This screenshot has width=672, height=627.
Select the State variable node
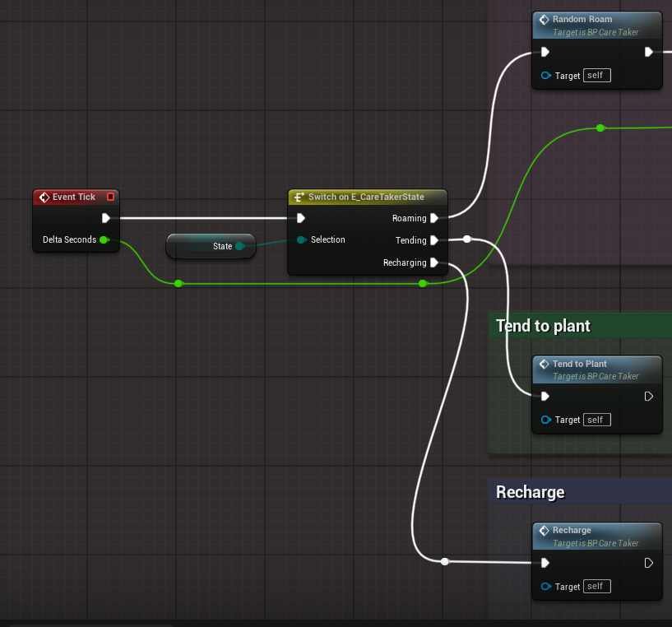pos(211,246)
